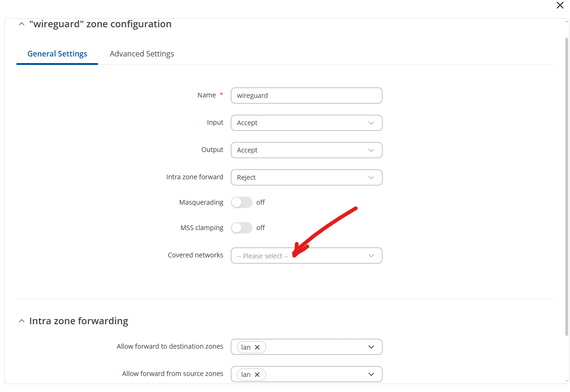570x392 pixels.
Task: Enable the MSS clamping toggle
Action: click(242, 228)
